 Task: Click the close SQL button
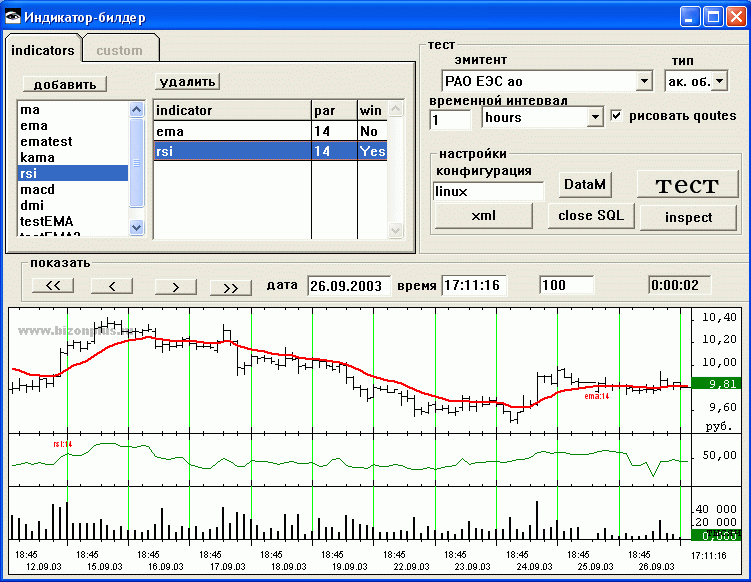coord(591,216)
